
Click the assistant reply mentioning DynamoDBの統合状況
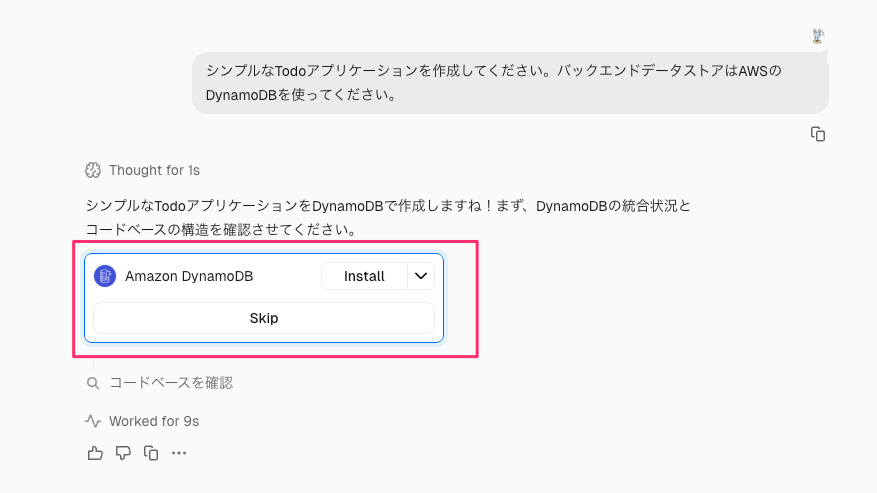click(x=388, y=218)
